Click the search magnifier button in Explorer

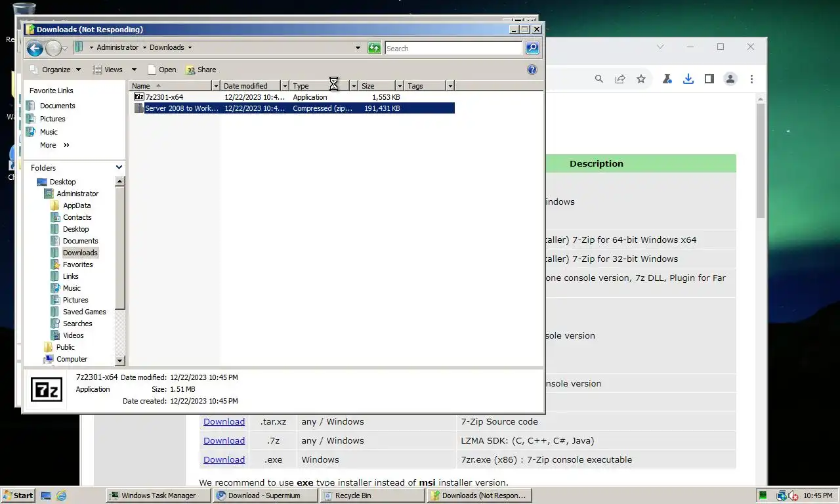532,48
